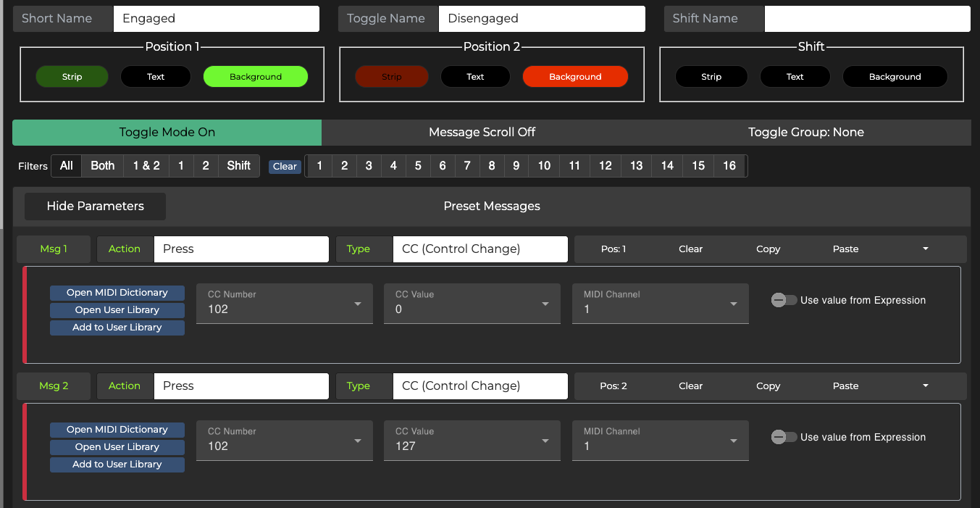The width and height of the screenshot is (980, 508).
Task: Paste into Msg 1
Action: (846, 249)
